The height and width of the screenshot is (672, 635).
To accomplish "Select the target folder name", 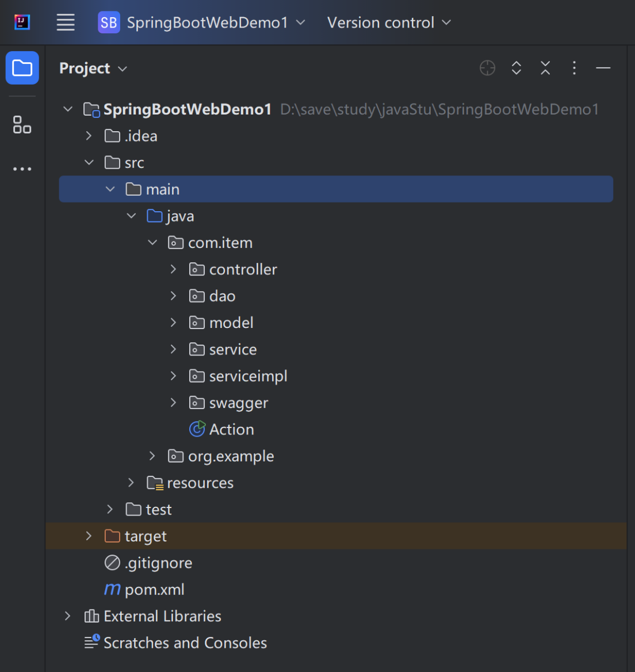I will click(x=146, y=537).
